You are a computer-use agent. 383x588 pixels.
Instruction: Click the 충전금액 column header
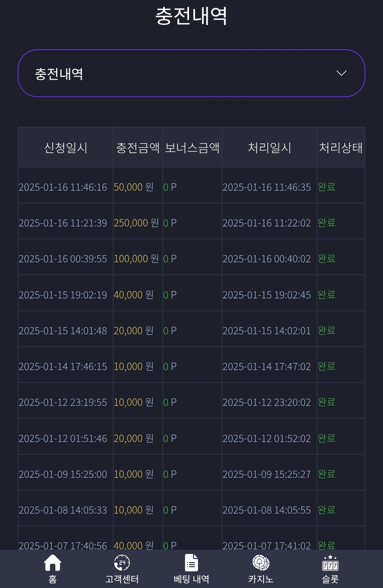(138, 147)
